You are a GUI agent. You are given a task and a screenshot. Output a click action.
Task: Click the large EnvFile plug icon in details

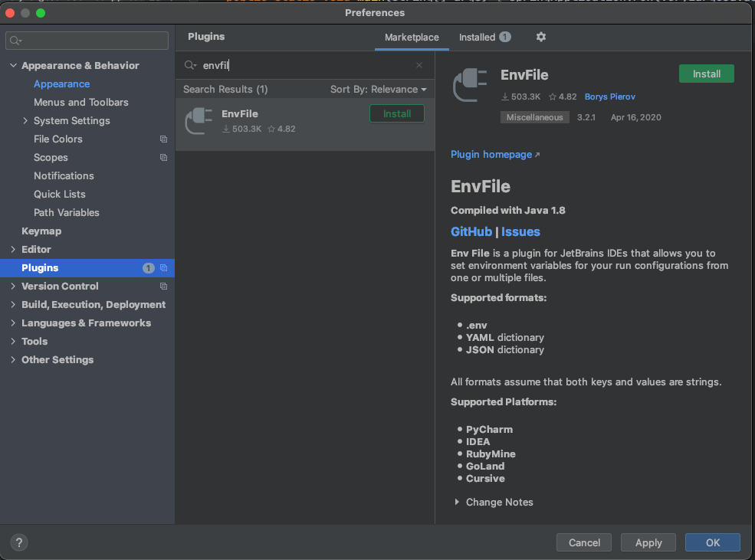coord(470,85)
